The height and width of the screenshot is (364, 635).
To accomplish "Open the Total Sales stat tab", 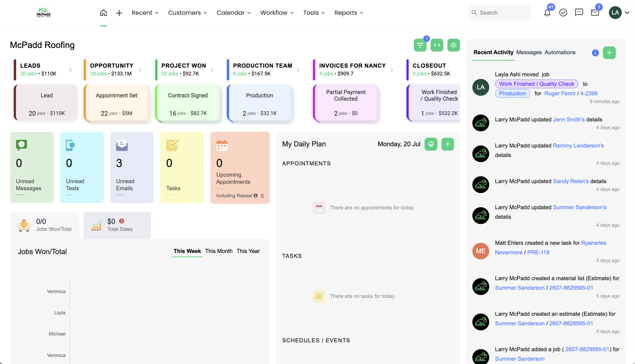I will tap(117, 225).
